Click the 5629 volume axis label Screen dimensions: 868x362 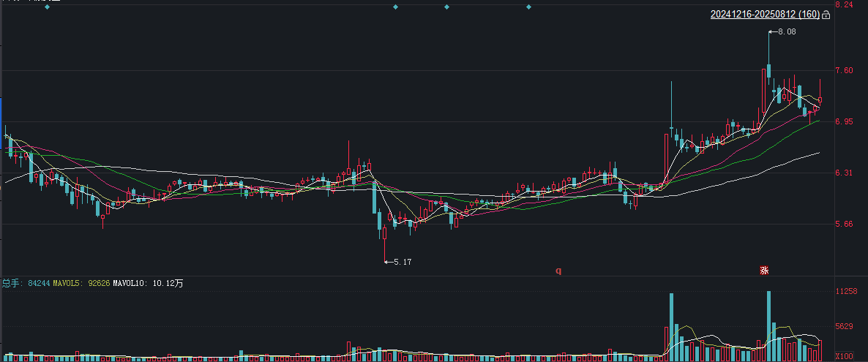[844, 327]
